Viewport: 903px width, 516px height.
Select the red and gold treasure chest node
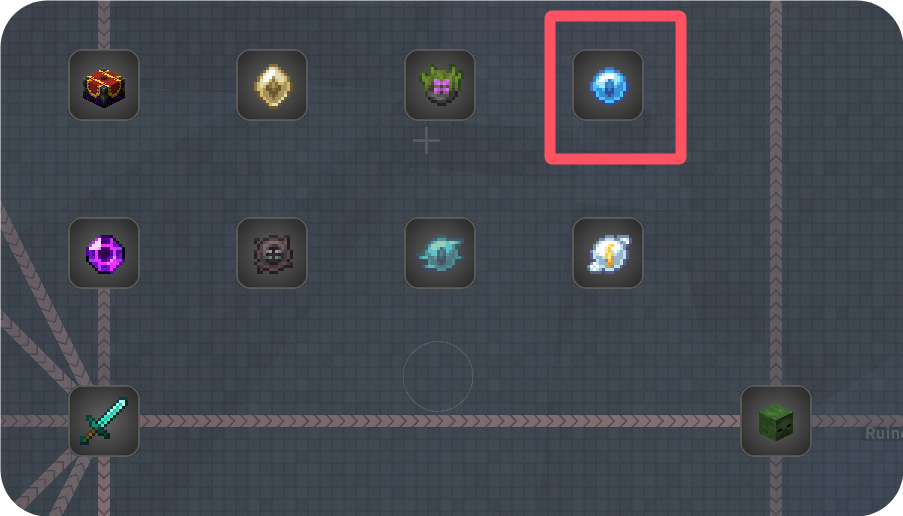coord(104,85)
